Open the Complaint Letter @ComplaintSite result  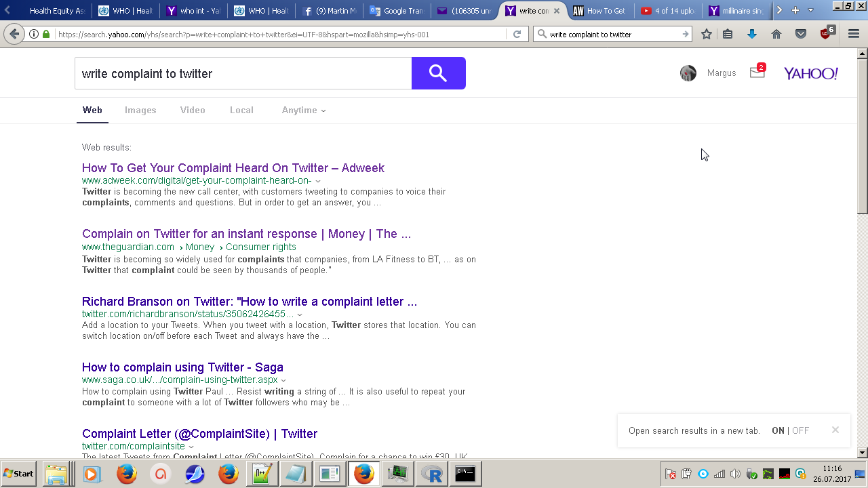(x=199, y=434)
